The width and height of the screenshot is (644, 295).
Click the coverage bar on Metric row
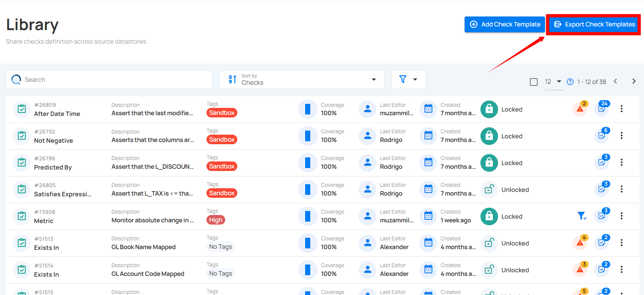tap(308, 216)
